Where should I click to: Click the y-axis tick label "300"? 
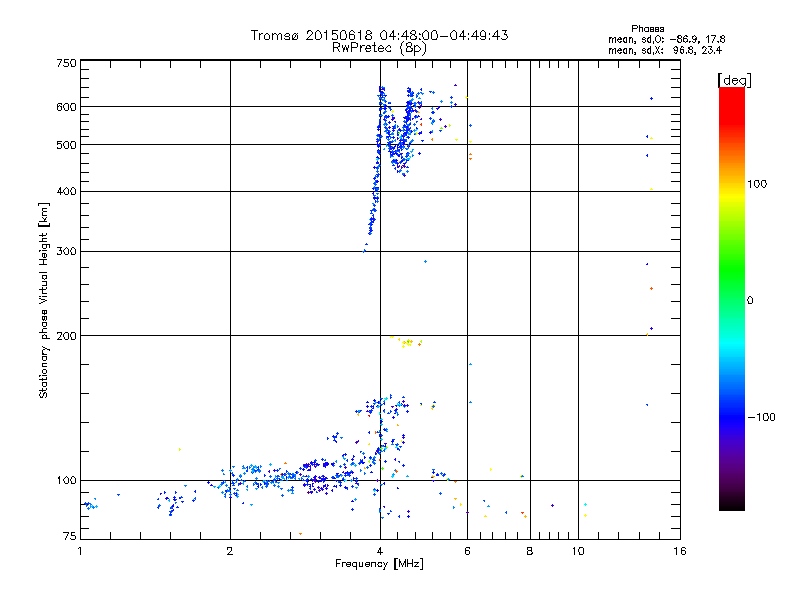tap(66, 252)
